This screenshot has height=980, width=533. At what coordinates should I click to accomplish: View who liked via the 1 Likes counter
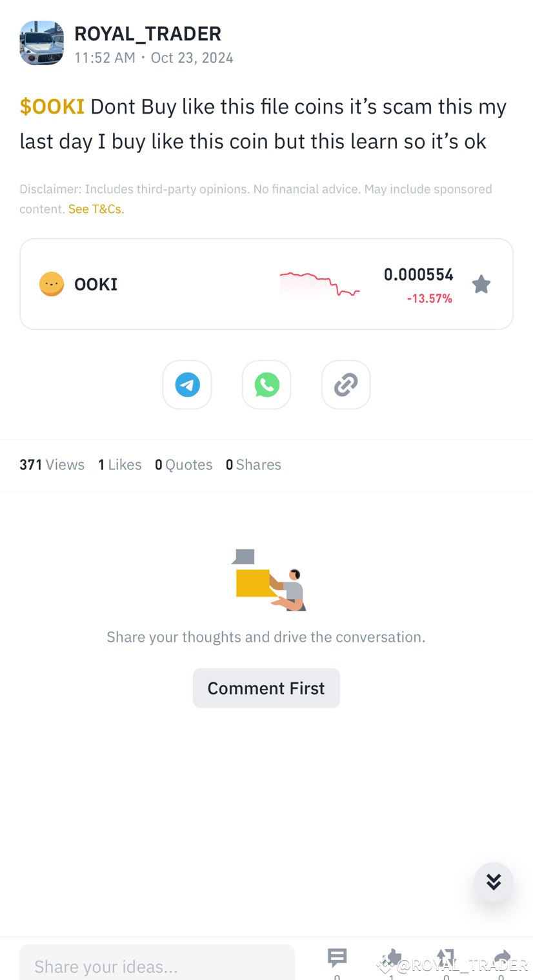coord(120,464)
